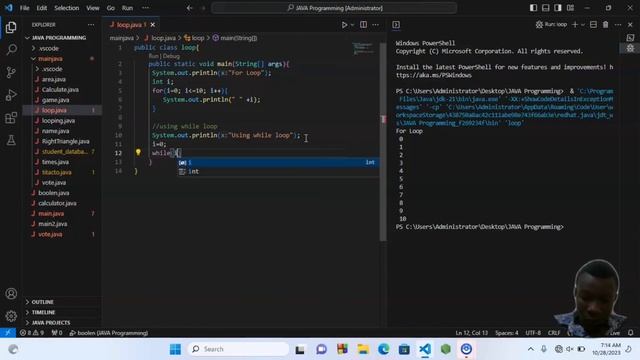Image resolution: width=640 pixels, height=360 pixels.
Task: Click Ln 12, Col 13 status item
Action: (x=471, y=333)
